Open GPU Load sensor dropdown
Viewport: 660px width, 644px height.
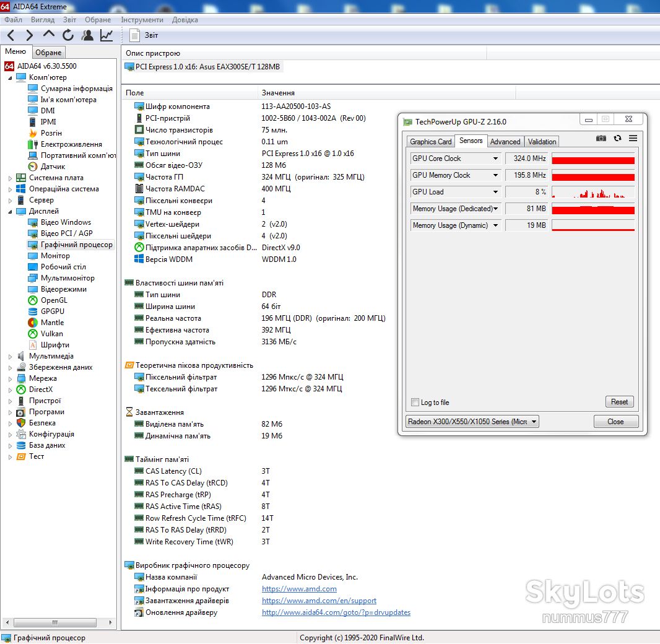(x=495, y=192)
